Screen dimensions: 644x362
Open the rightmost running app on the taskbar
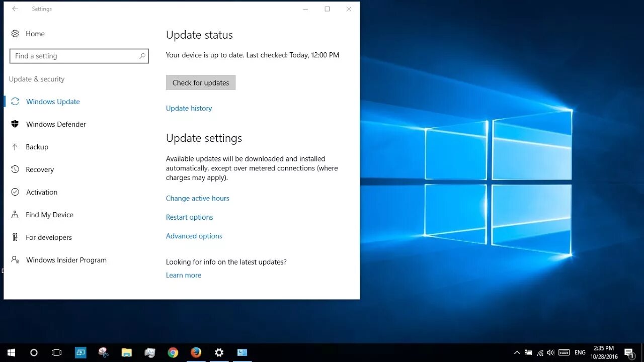tap(243, 352)
